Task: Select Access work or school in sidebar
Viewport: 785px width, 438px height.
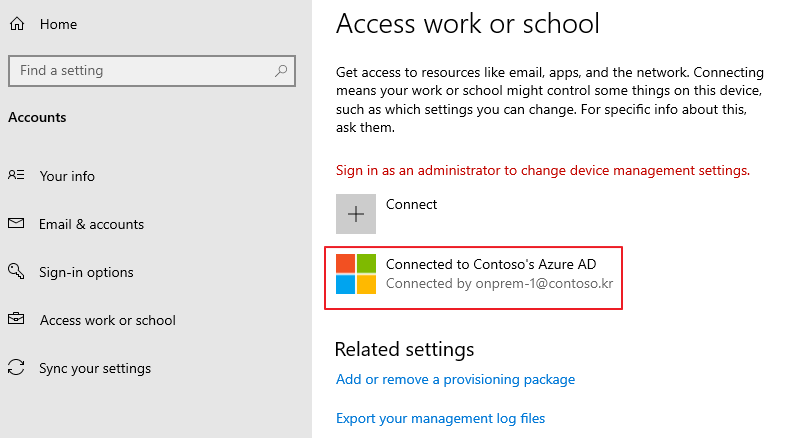Action: (108, 320)
